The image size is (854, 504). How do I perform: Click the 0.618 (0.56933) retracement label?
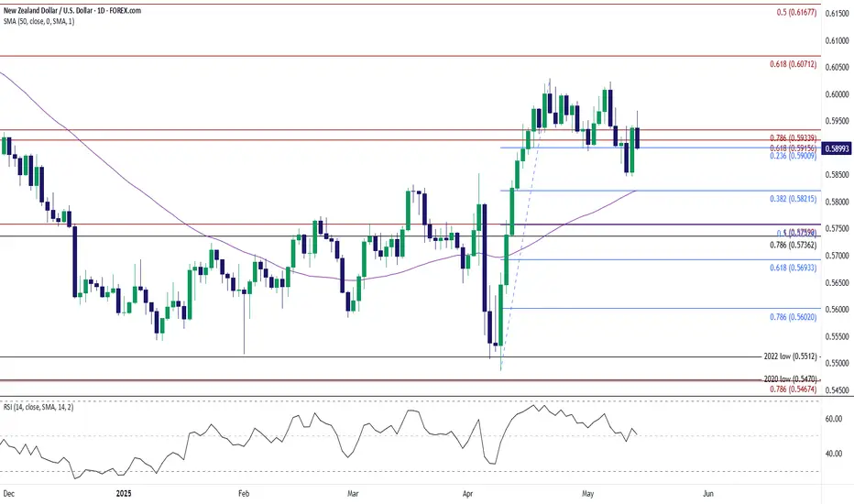tap(793, 268)
